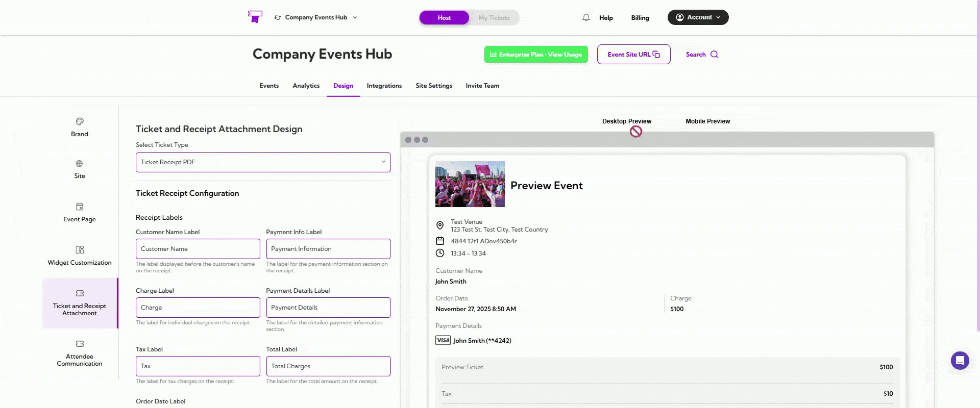This screenshot has width=980, height=408.
Task: Click the VISA card icon
Action: (x=443, y=340)
